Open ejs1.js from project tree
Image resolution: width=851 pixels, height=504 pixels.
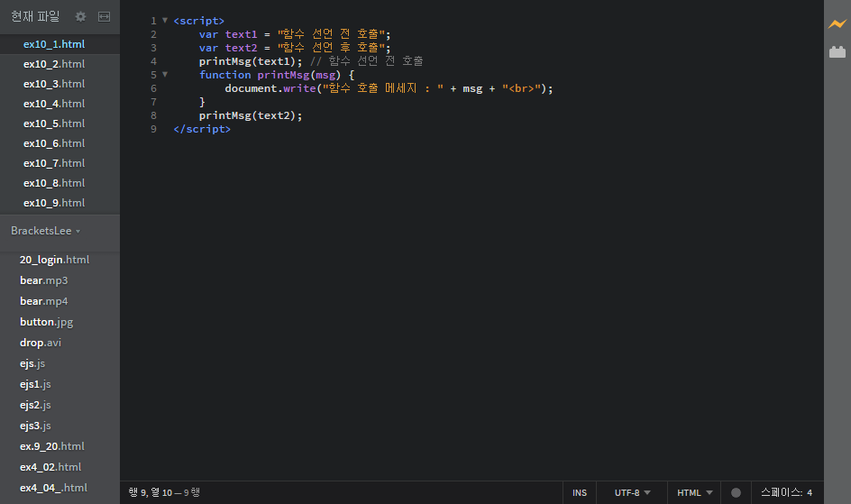(x=35, y=384)
